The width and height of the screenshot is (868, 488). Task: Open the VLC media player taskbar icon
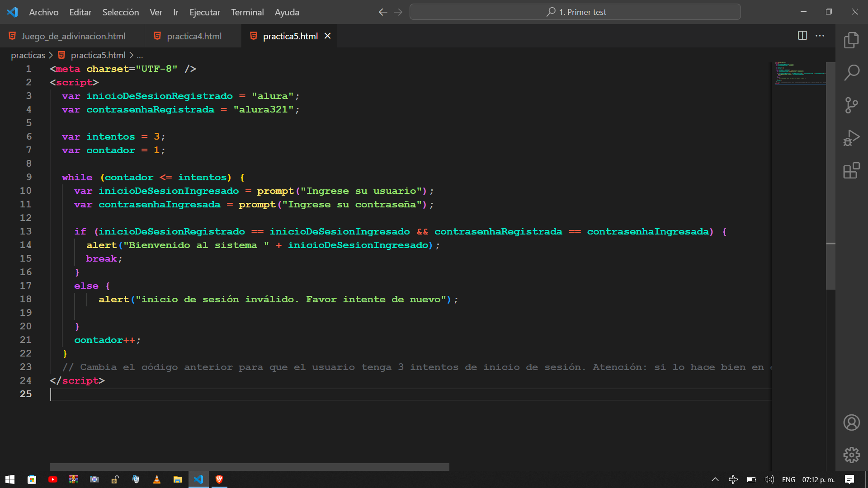[x=157, y=479]
